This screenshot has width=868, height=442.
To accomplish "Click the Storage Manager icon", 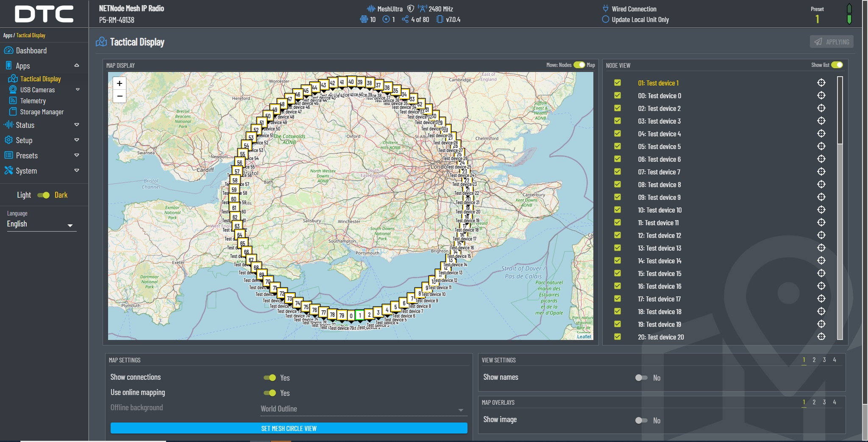I will pyautogui.click(x=13, y=112).
